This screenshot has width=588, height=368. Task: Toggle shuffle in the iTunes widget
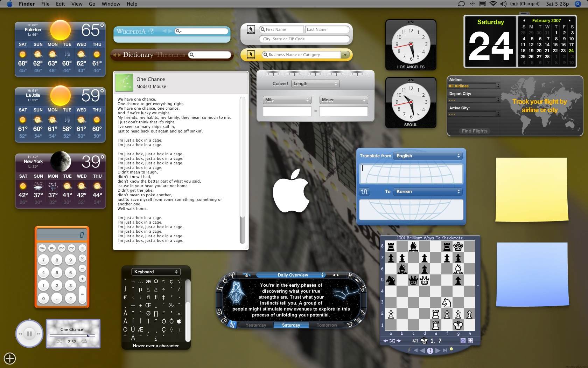(59, 341)
